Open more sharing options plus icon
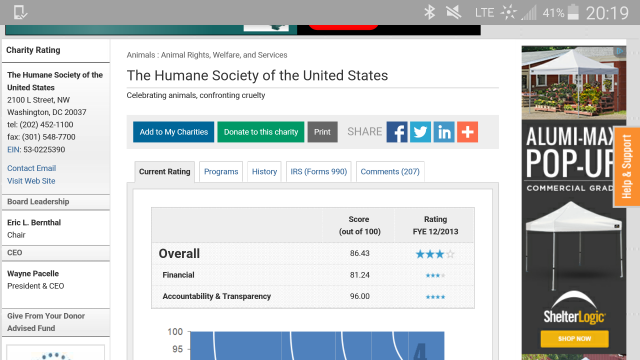The image size is (640, 360). [x=467, y=132]
